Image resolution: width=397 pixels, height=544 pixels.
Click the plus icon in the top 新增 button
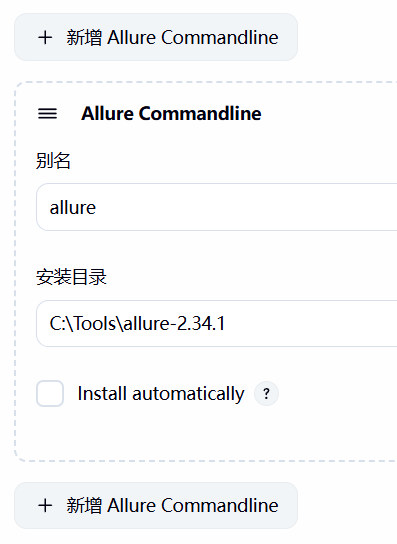[x=45, y=37]
